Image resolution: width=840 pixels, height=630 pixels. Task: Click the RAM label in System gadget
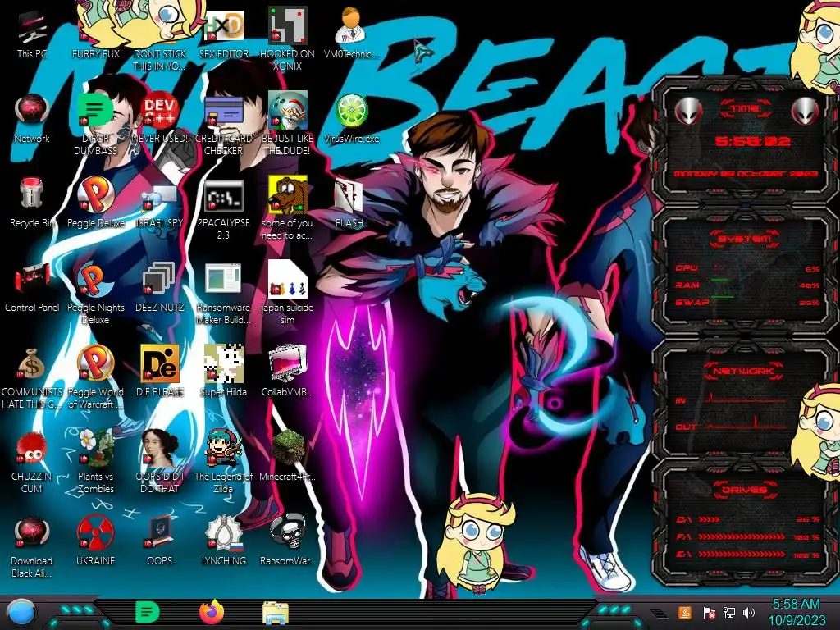tap(687, 285)
